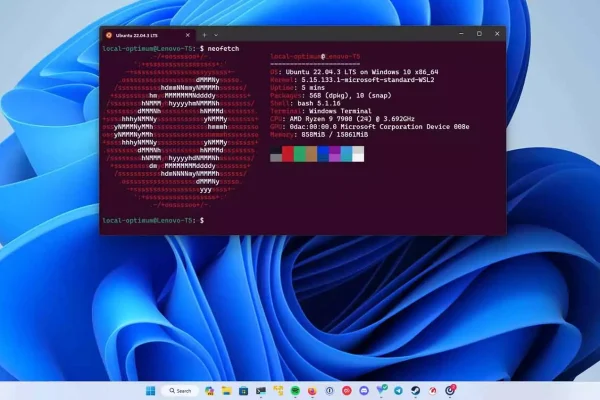Viewport: 600px width, 400px height.
Task: Click the 'bash 5.1.16' shell value
Action: click(x=319, y=103)
